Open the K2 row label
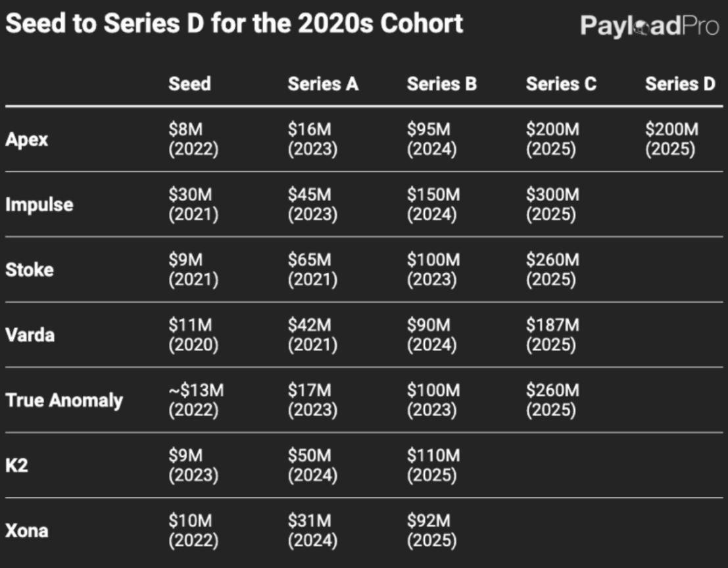The image size is (728, 568). [x=16, y=465]
